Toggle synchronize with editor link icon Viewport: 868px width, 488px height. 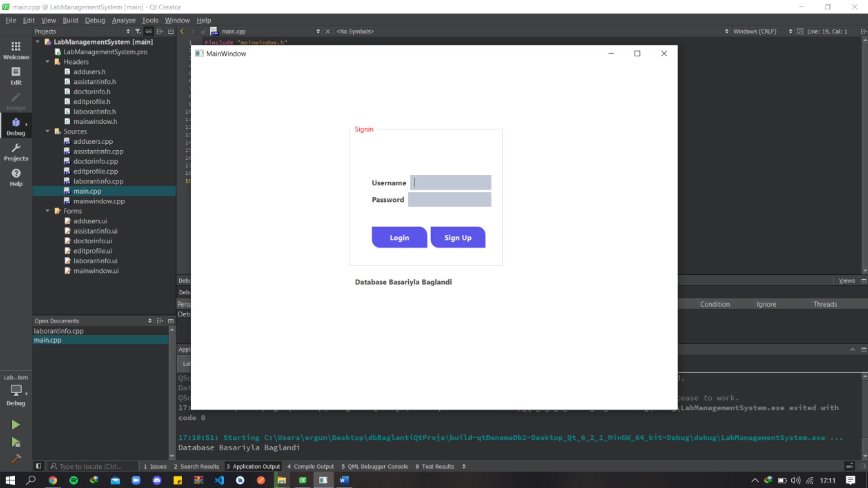pos(149,31)
